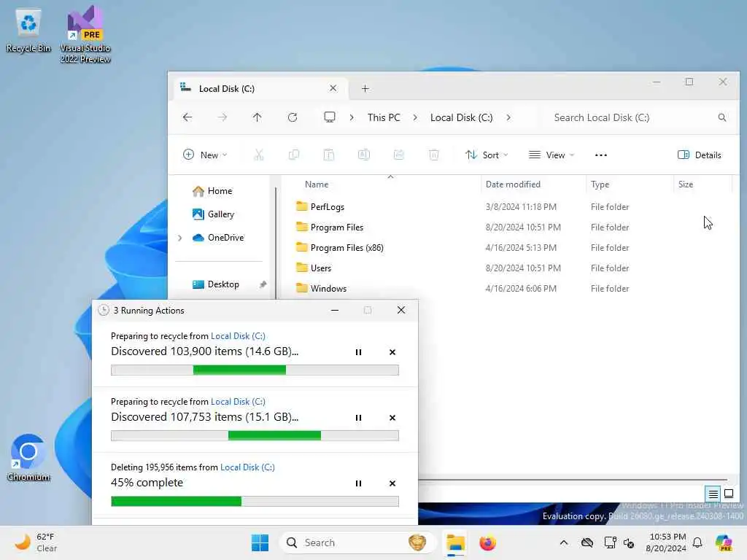
Task: Click Local Disk (C:) link in deleting action
Action: 247,467
